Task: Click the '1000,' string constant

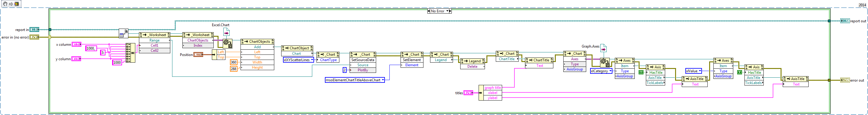Action: pos(91,48)
